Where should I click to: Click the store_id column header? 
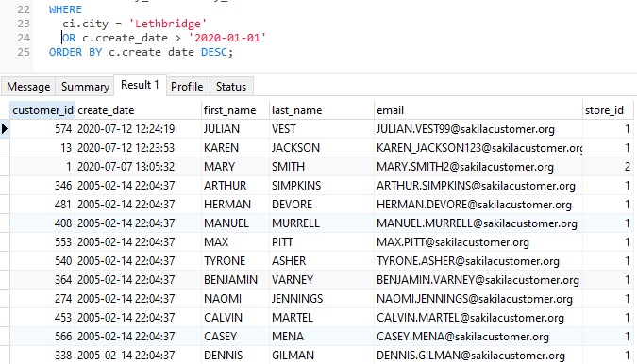(608, 110)
